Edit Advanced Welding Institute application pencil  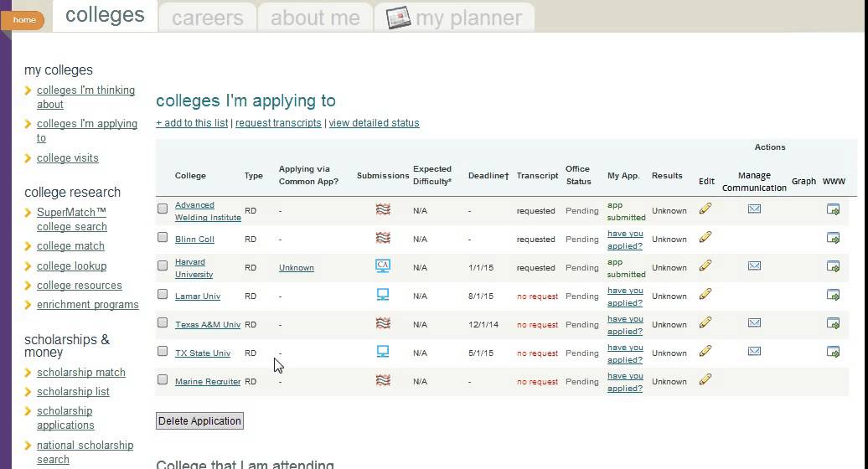click(x=705, y=209)
